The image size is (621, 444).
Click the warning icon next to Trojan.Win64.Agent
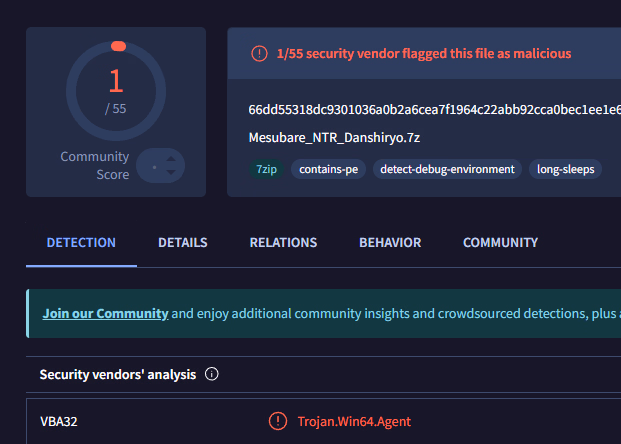point(278,422)
